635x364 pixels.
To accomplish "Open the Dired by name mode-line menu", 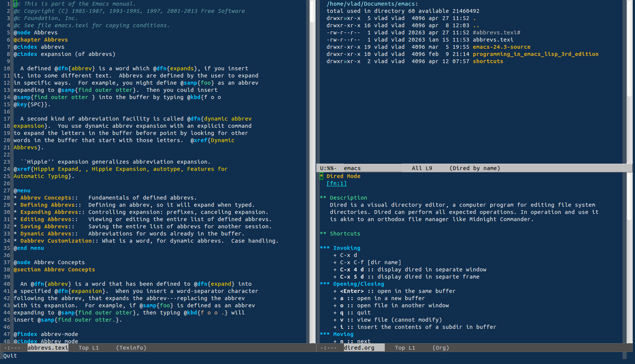I will (x=475, y=168).
